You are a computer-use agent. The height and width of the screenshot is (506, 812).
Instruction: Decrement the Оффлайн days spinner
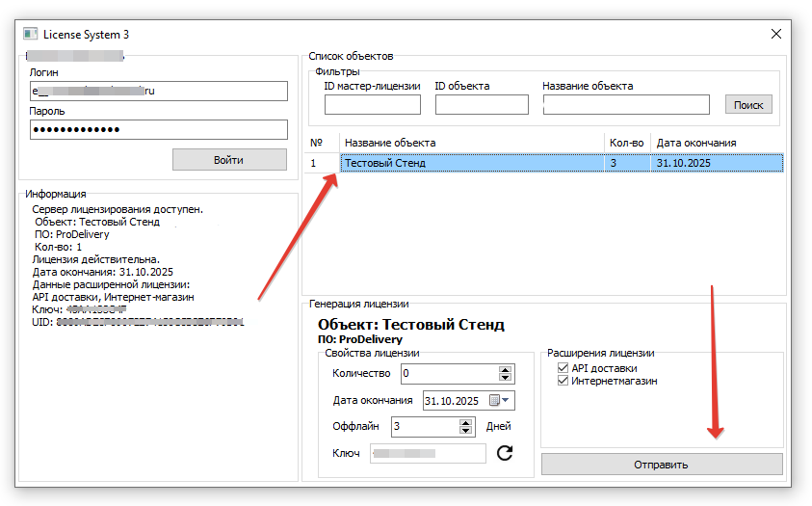466,430
